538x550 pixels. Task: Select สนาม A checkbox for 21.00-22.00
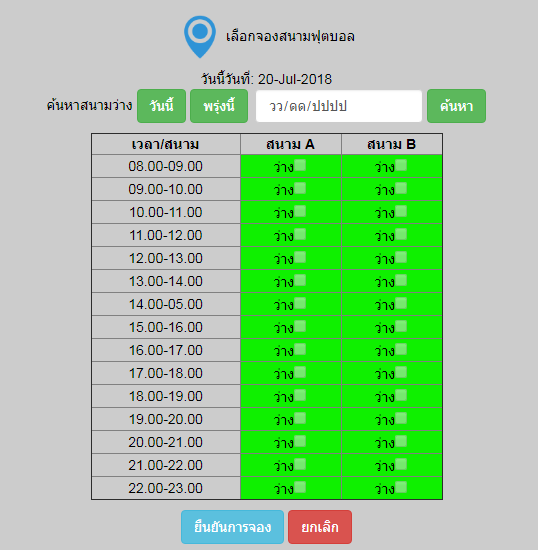click(x=300, y=464)
